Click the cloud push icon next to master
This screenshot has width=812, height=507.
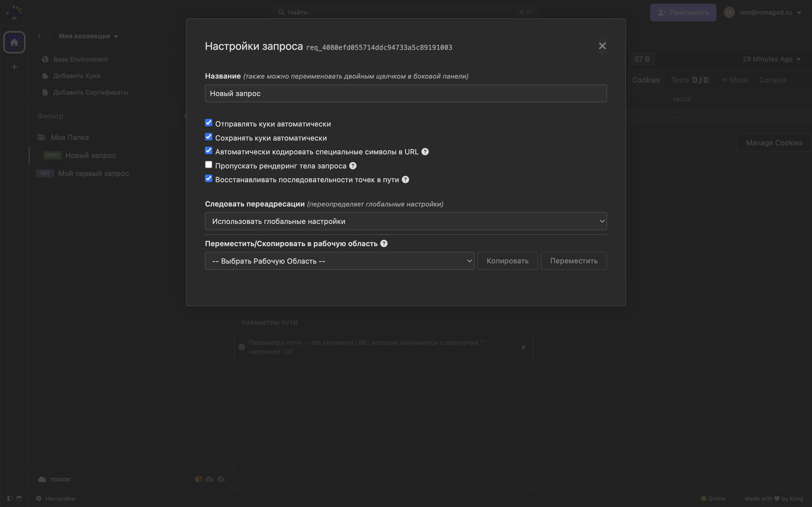pyautogui.click(x=221, y=479)
